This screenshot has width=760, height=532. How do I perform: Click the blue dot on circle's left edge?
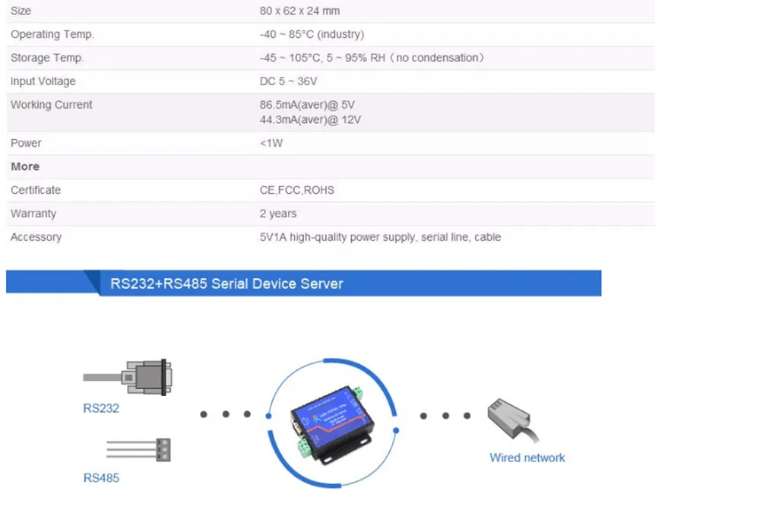[268, 416]
